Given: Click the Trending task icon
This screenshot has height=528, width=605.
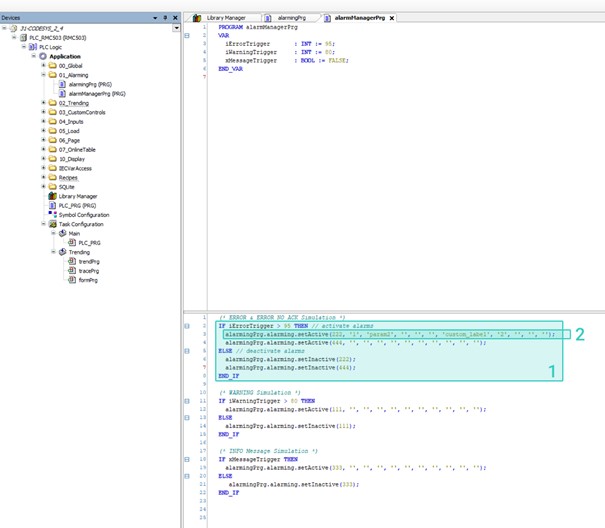Looking at the screenshot, I should point(62,252).
